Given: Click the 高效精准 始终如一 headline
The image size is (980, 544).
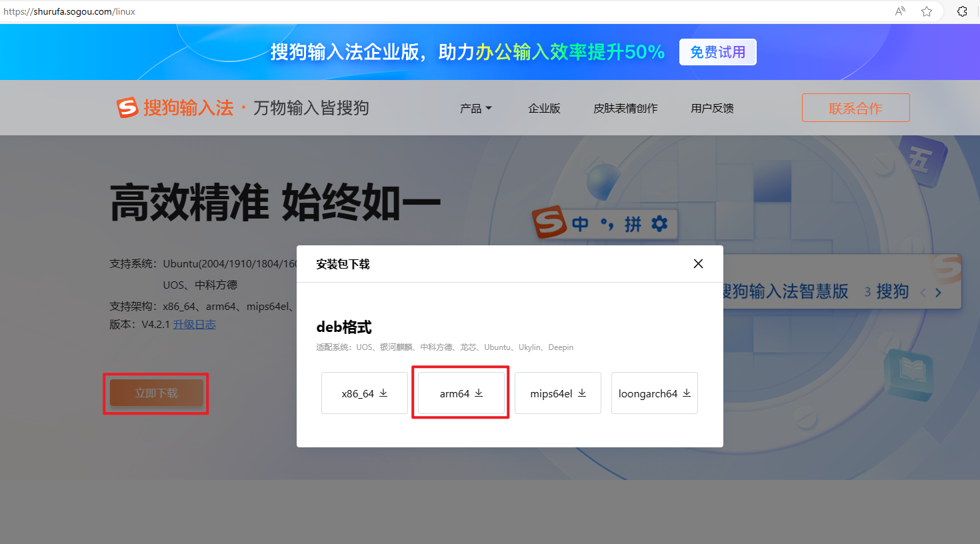Looking at the screenshot, I should click(x=275, y=203).
